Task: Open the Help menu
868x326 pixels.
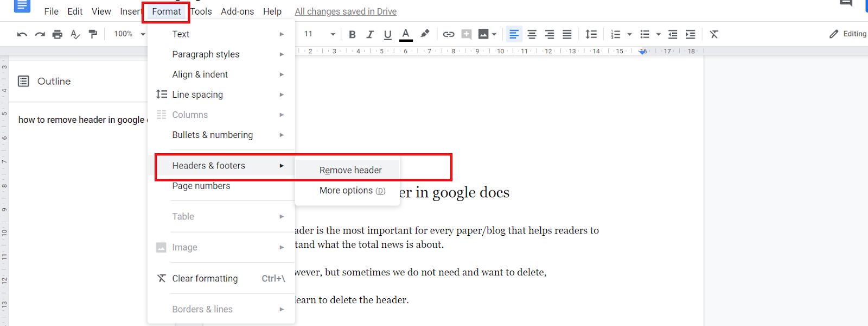Action: click(272, 11)
